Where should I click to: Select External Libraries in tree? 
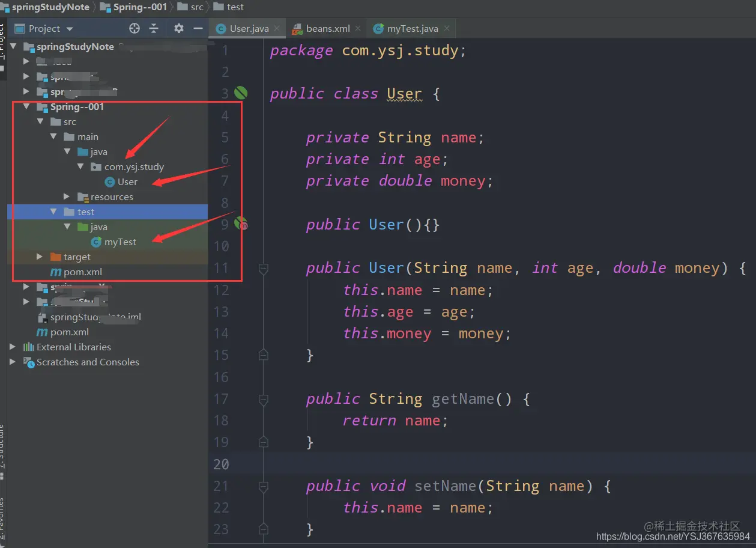(74, 347)
